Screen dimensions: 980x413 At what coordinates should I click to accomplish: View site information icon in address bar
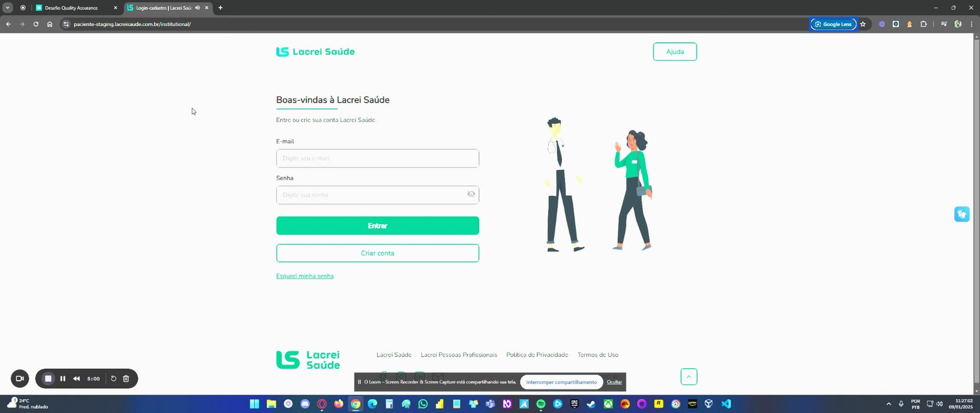(x=66, y=24)
